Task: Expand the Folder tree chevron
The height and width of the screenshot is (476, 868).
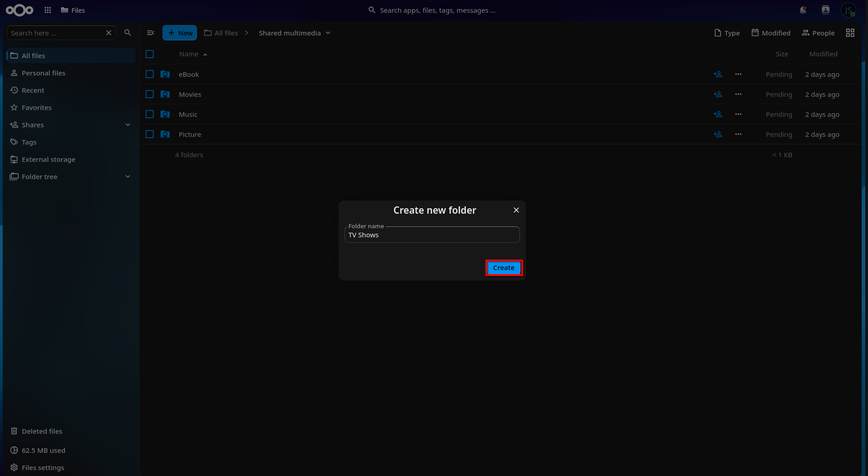Action: point(128,176)
